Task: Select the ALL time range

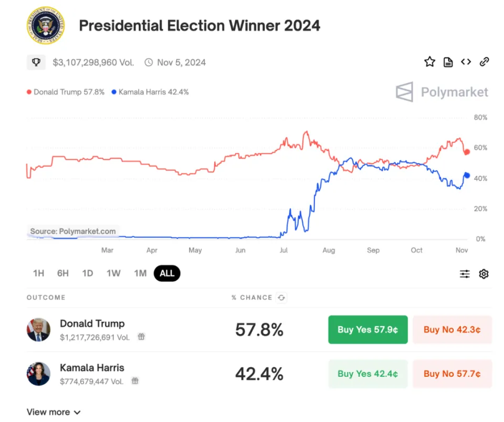Action: [167, 273]
